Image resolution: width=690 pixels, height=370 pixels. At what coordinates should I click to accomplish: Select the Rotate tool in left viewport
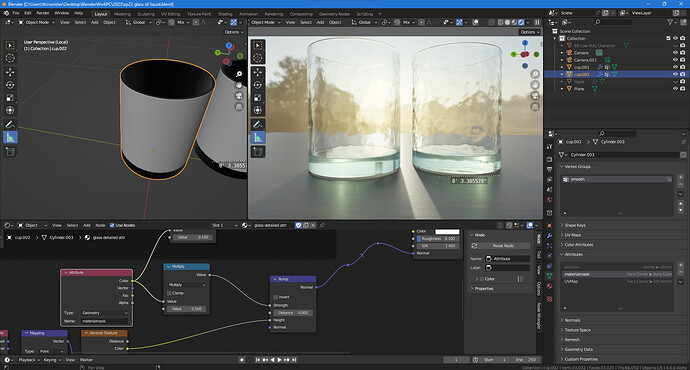10,85
